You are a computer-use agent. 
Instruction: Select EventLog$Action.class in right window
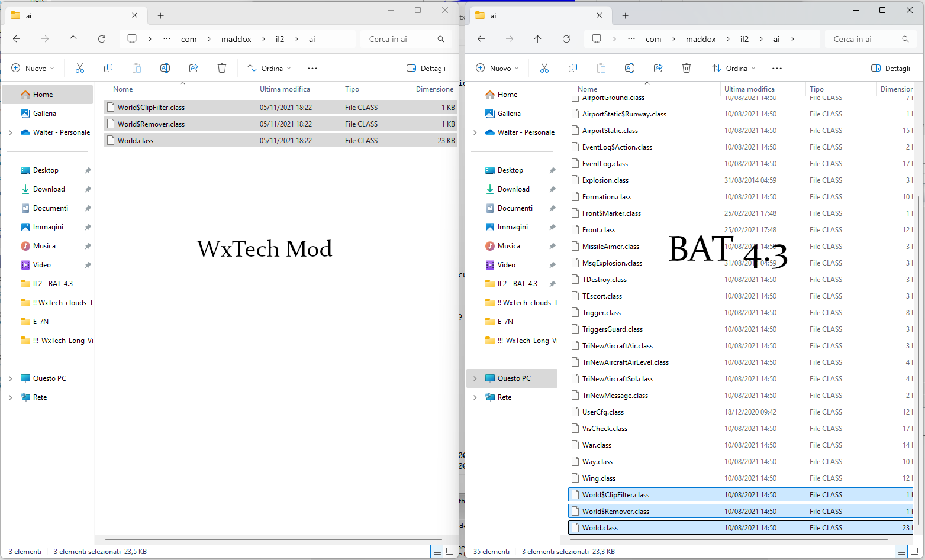[x=741, y=147]
